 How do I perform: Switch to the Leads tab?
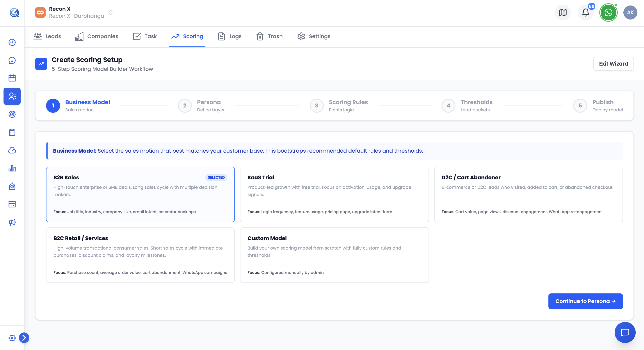47,36
